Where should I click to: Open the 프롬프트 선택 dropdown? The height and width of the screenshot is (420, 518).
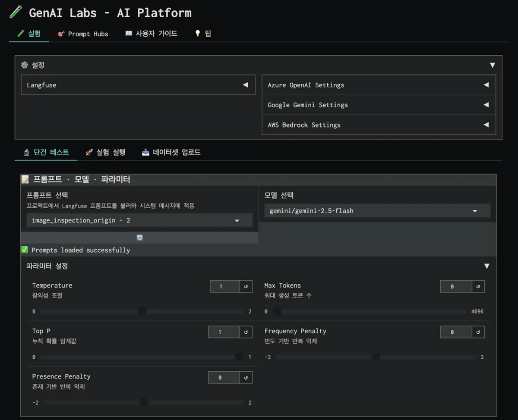point(139,220)
